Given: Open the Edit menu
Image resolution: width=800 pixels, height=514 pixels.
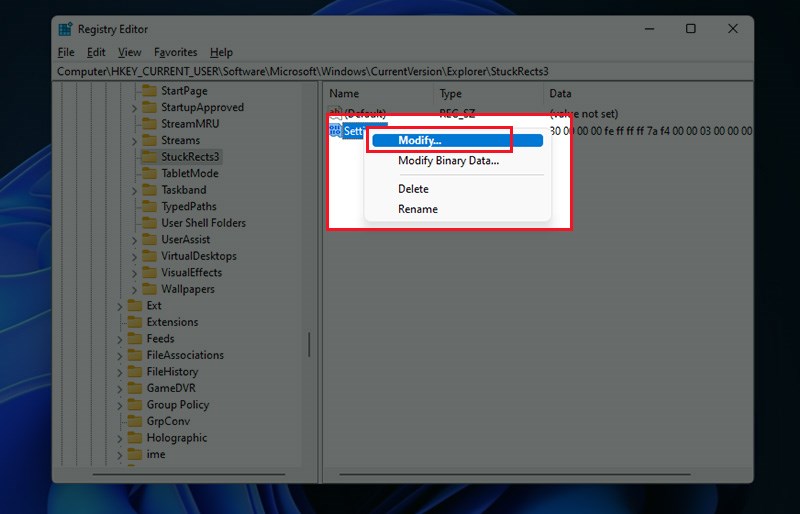Looking at the screenshot, I should [96, 52].
